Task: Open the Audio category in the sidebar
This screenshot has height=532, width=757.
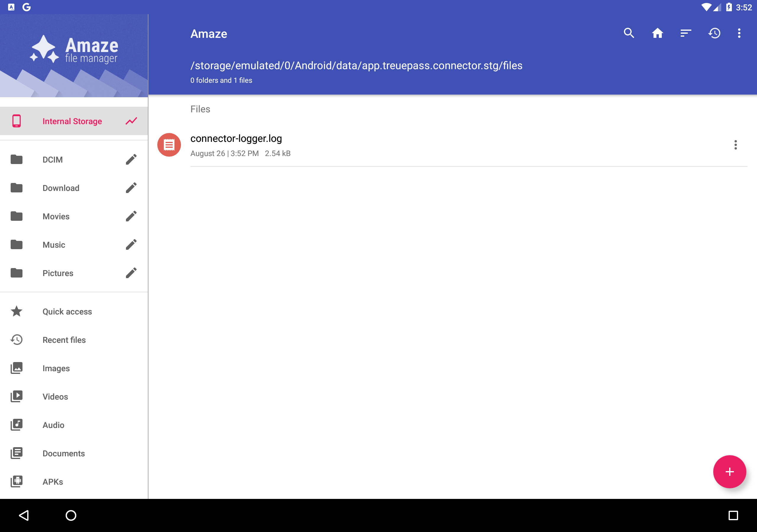Action: pos(53,425)
